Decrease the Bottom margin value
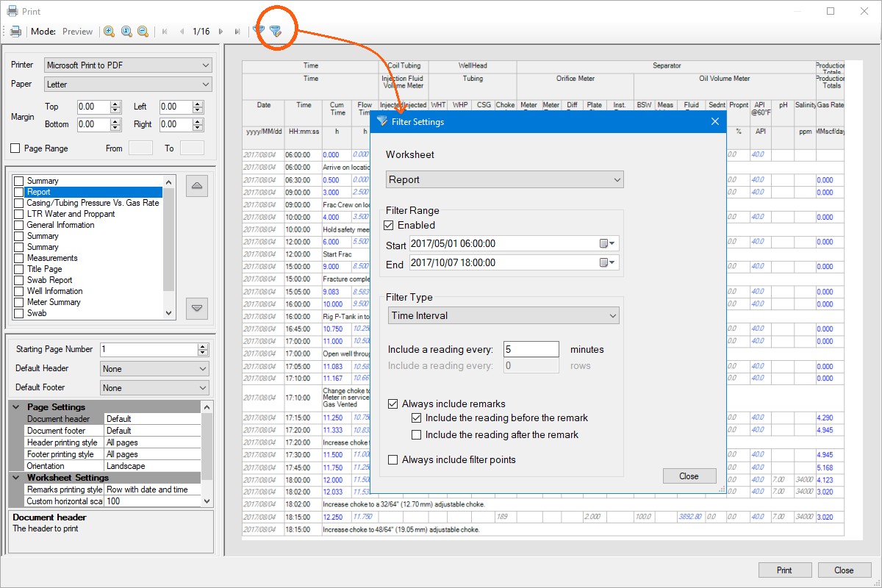Viewport: 882px width, 588px height. pos(115,128)
